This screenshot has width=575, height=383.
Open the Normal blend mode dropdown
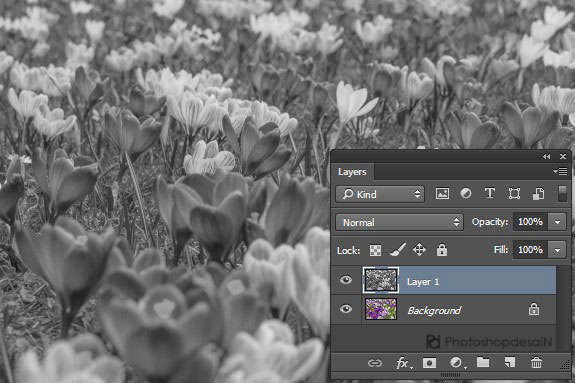(x=400, y=222)
